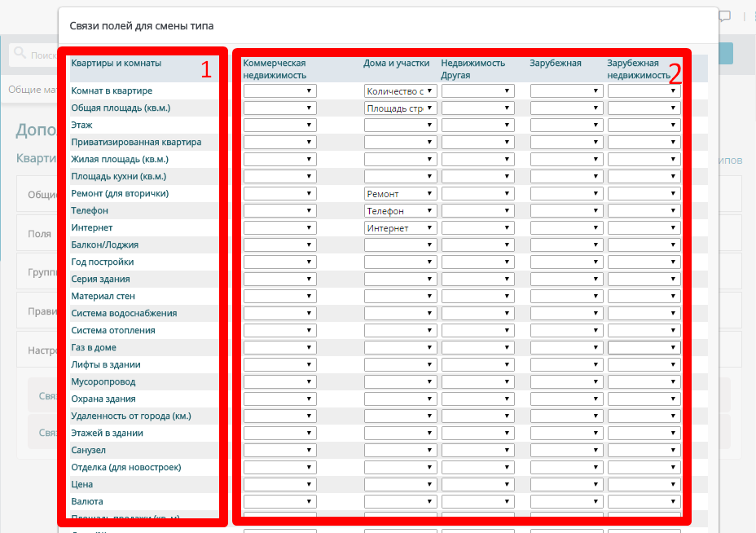The width and height of the screenshot is (756, 533).
Task: Select the Лифты в здании row label
Action: coord(106,364)
